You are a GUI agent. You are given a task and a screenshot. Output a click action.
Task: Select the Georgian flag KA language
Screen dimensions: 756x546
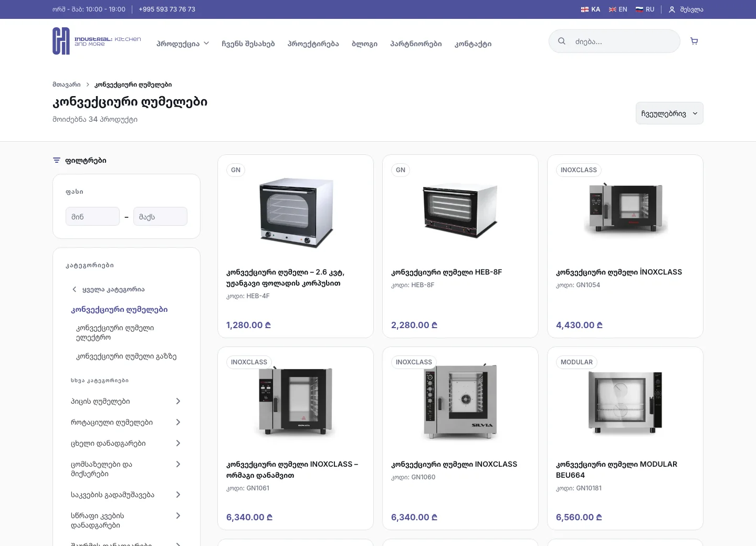(591, 9)
